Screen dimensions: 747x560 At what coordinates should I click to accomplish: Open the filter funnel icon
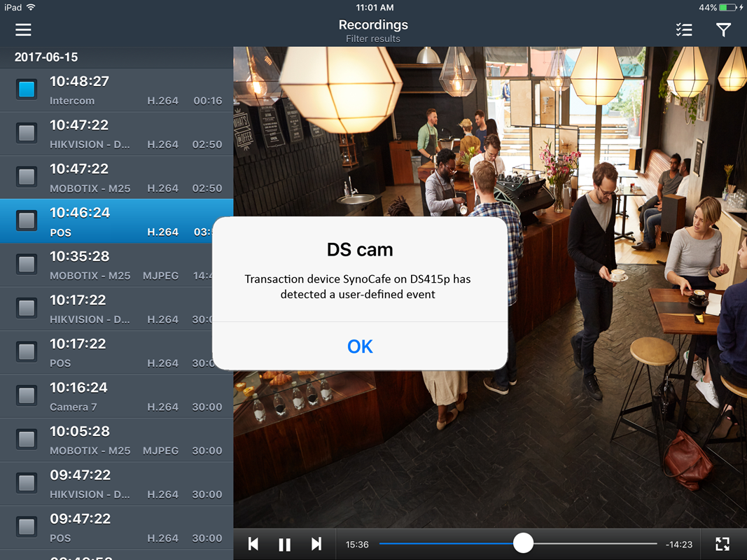coord(723,29)
